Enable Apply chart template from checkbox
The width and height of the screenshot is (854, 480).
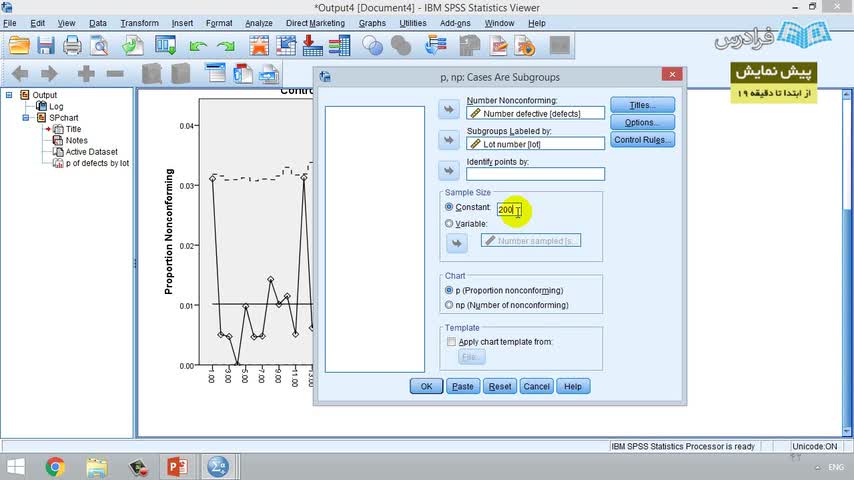pos(451,342)
